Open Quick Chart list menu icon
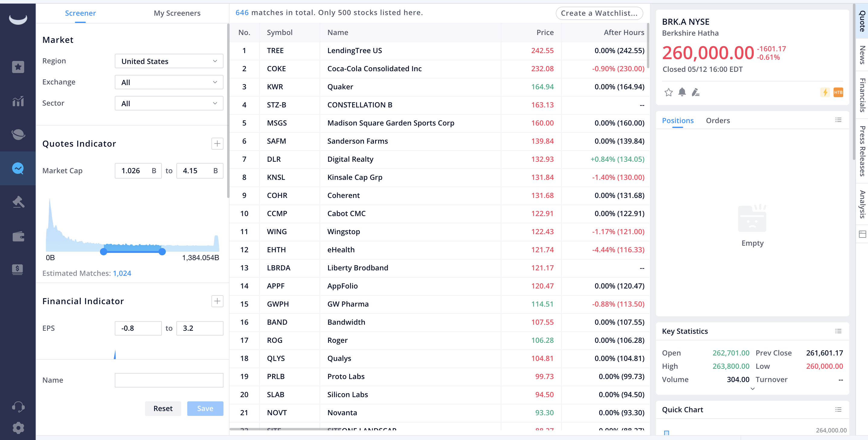Viewport: 868px width, 440px height. [x=838, y=410]
